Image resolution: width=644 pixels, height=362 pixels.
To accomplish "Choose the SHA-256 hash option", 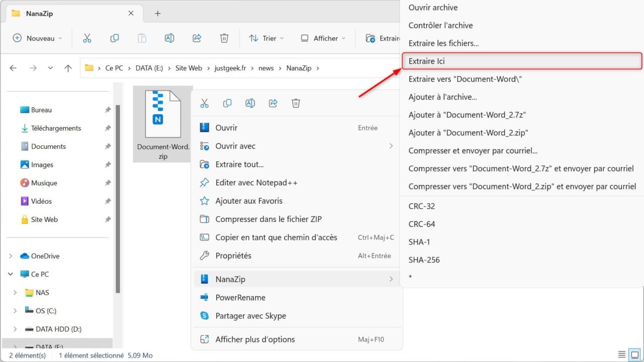I will click(522, 260).
